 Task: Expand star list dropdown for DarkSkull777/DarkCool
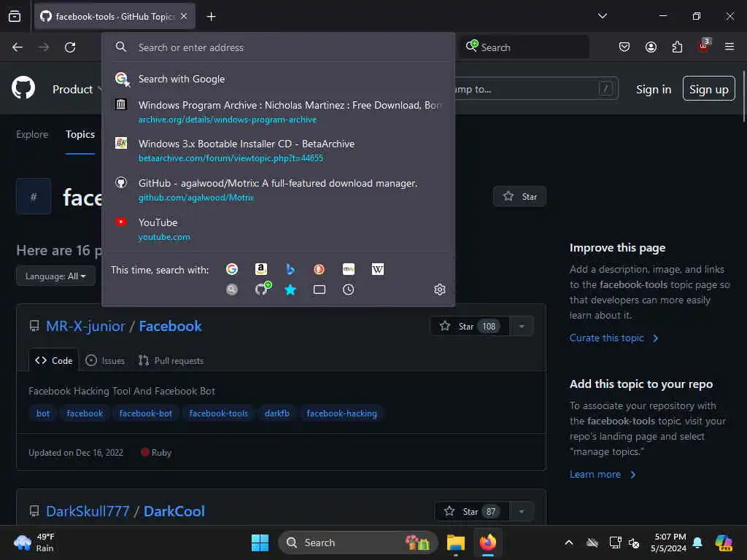click(522, 511)
